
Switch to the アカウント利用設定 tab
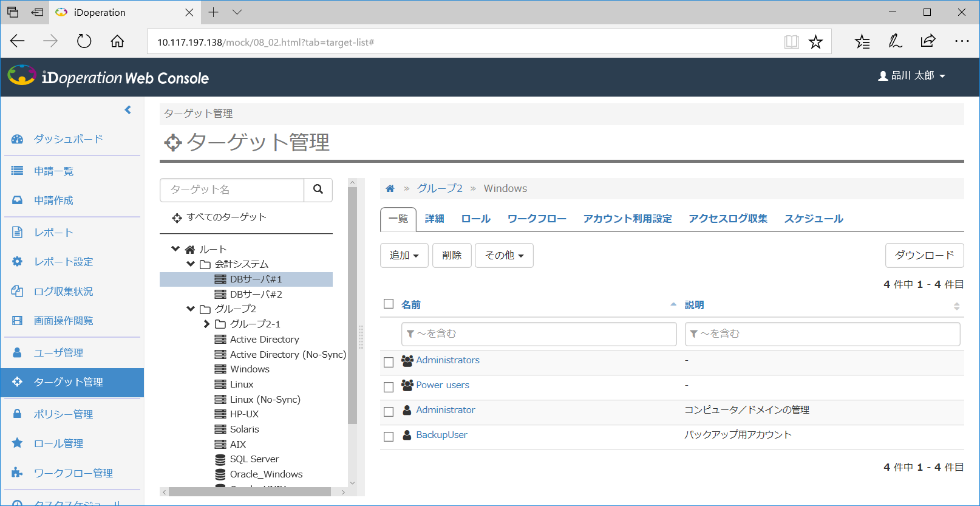[x=627, y=219]
